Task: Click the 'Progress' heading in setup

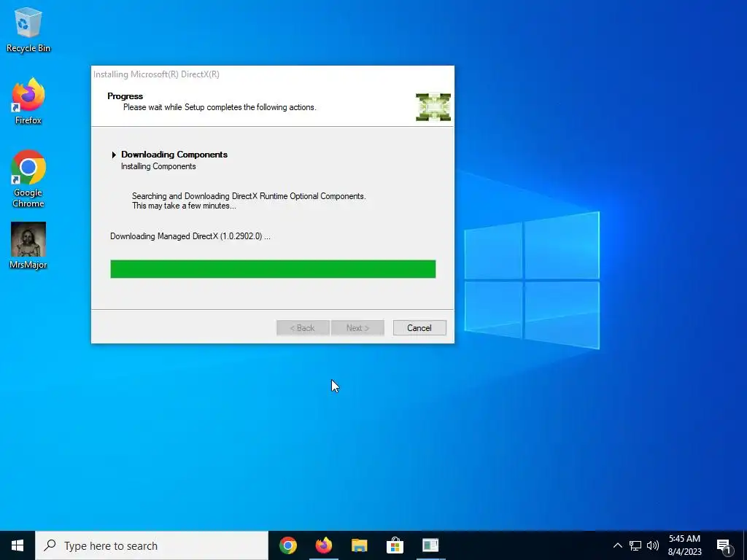Action: click(x=125, y=96)
